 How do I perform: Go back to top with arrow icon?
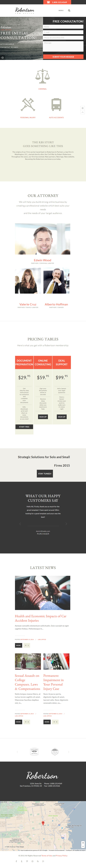[x=83, y=112]
